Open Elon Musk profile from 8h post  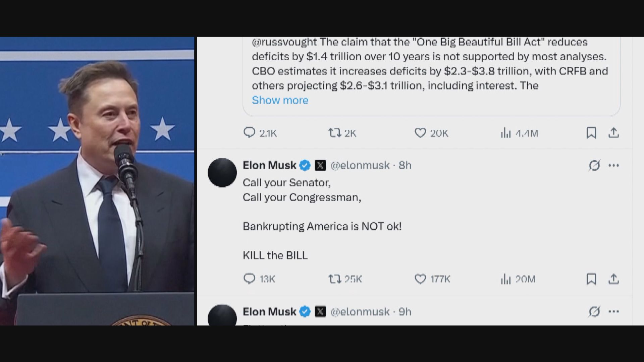[269, 165]
